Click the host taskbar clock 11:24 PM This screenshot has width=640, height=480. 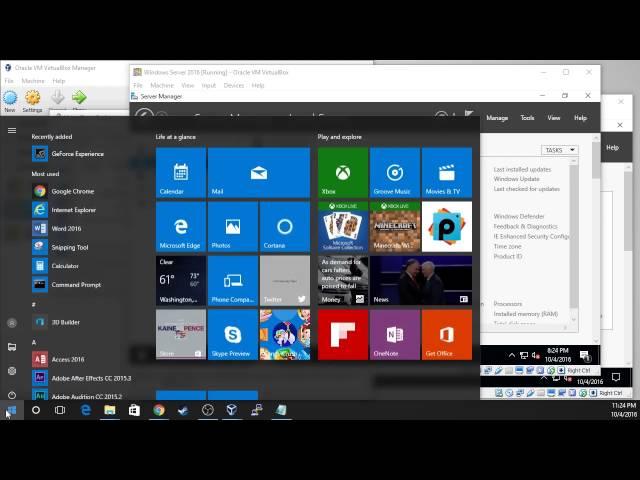(x=624, y=410)
